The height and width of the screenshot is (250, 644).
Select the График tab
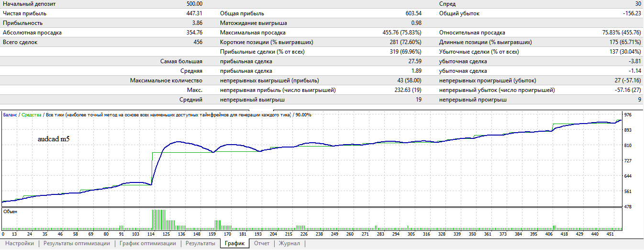tap(235, 244)
